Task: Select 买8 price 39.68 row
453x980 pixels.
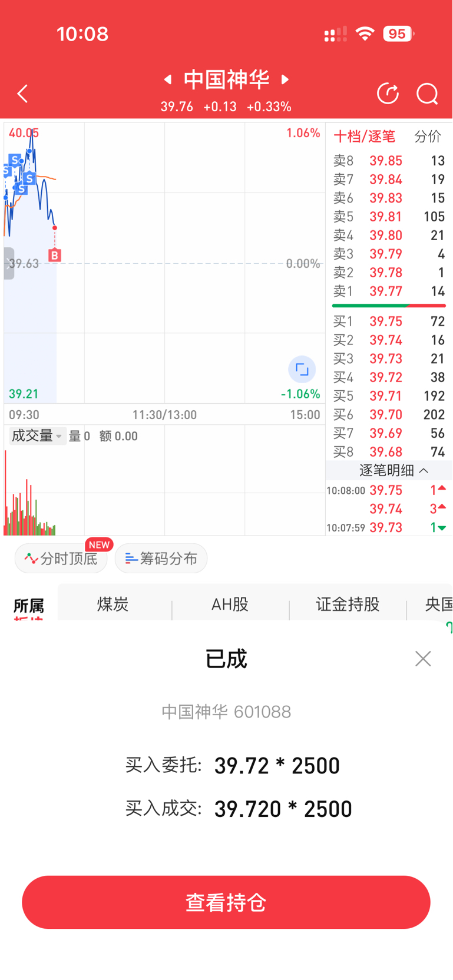Action: coord(389,452)
